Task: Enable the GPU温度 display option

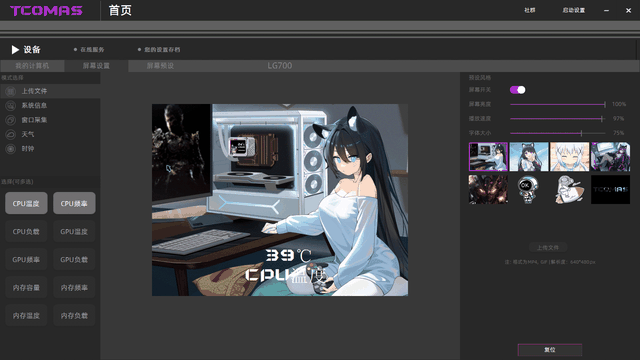Action: pos(74,231)
